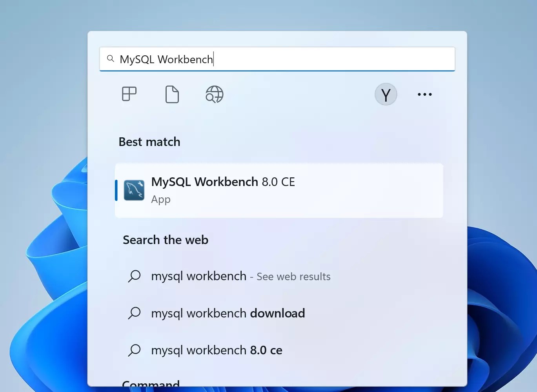Click the Documents filter icon

[x=171, y=94]
